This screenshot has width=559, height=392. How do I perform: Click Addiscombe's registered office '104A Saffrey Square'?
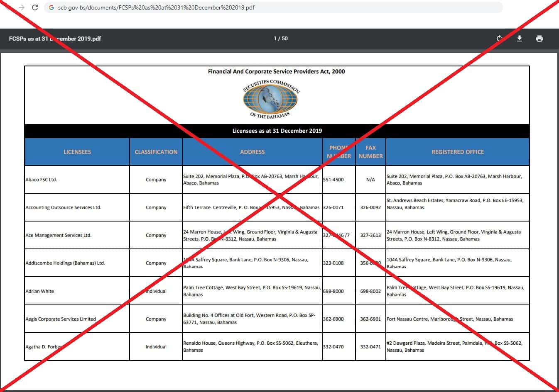click(449, 263)
